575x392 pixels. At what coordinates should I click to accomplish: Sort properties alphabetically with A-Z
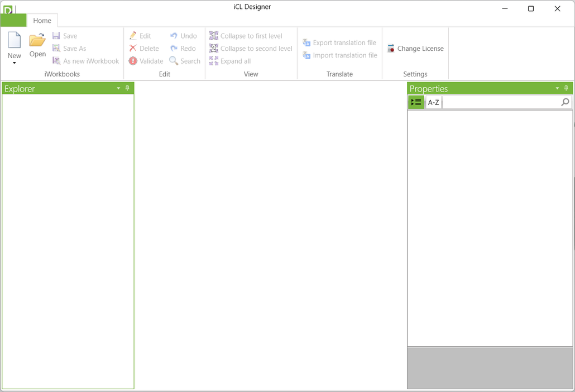click(433, 102)
